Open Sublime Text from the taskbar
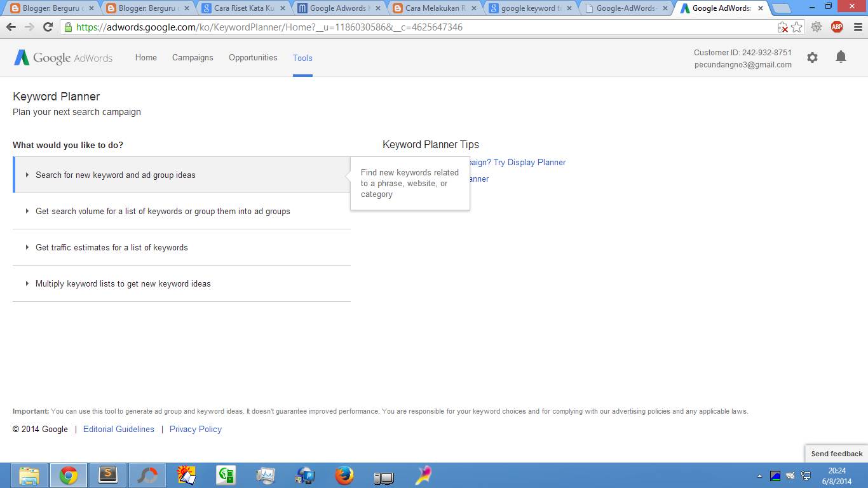 tap(108, 475)
